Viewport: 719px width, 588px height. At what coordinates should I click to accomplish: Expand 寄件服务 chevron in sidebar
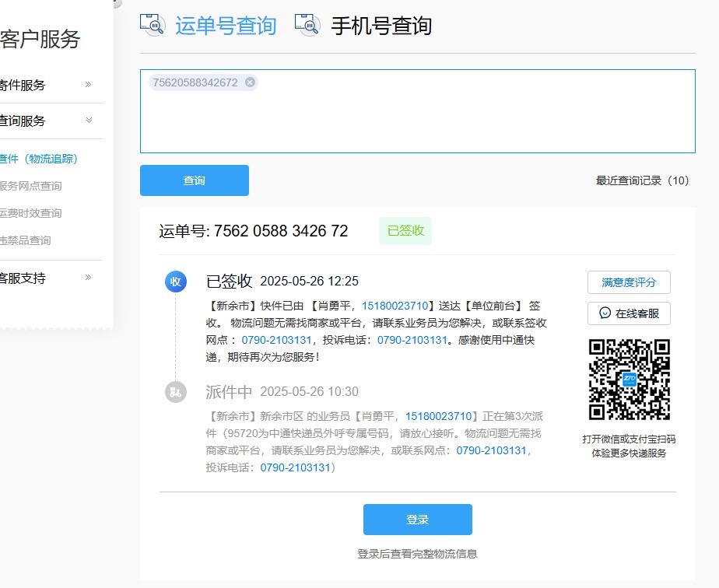(89, 84)
